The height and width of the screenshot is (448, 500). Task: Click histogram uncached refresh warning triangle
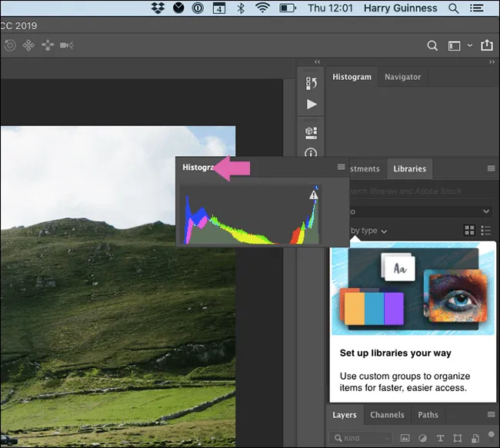[x=313, y=195]
